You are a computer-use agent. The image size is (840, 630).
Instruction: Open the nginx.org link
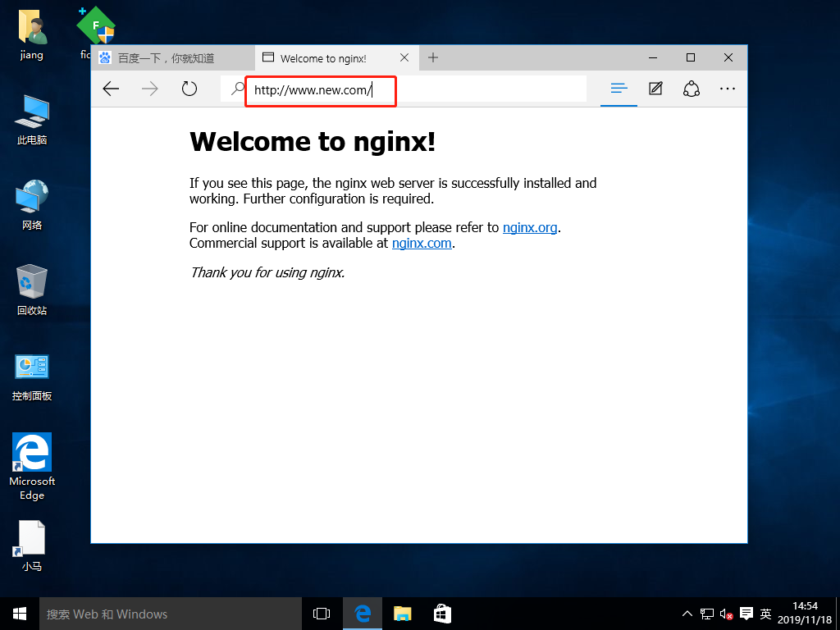530,228
